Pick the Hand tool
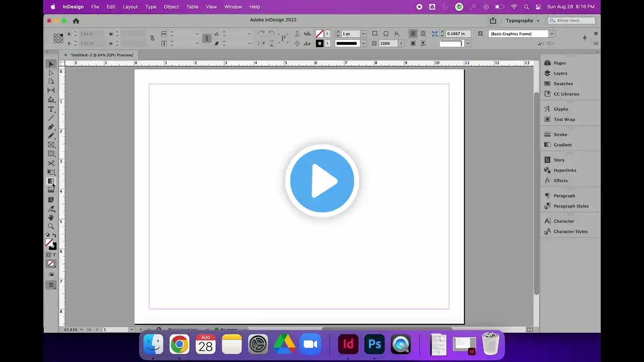The width and height of the screenshot is (644, 362). point(51,217)
